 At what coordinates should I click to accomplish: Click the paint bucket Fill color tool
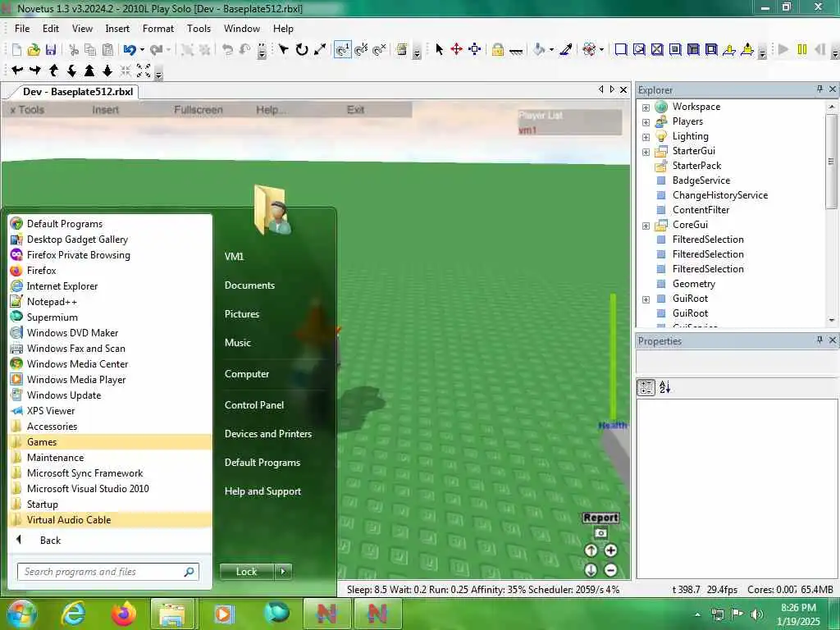(x=539, y=50)
